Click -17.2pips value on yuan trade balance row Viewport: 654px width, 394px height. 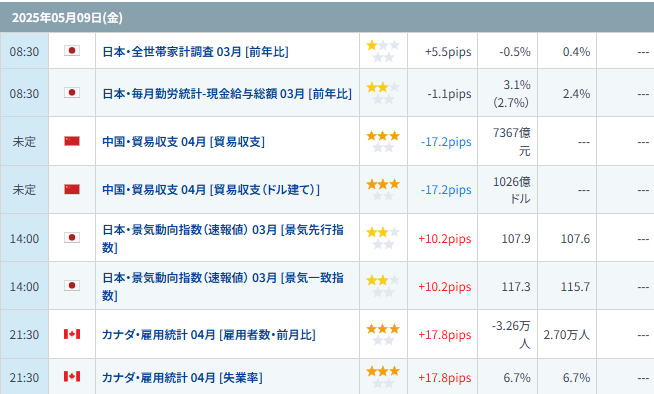(x=446, y=142)
